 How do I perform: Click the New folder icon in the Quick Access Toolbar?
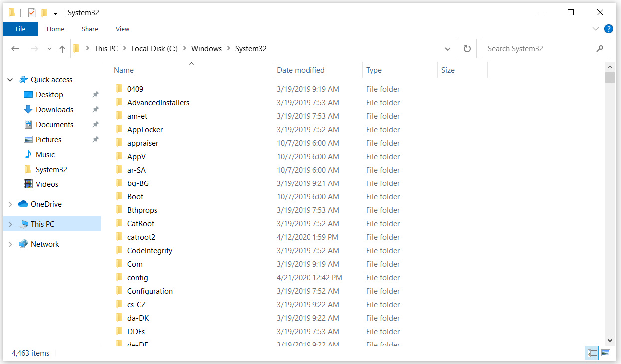tap(43, 12)
